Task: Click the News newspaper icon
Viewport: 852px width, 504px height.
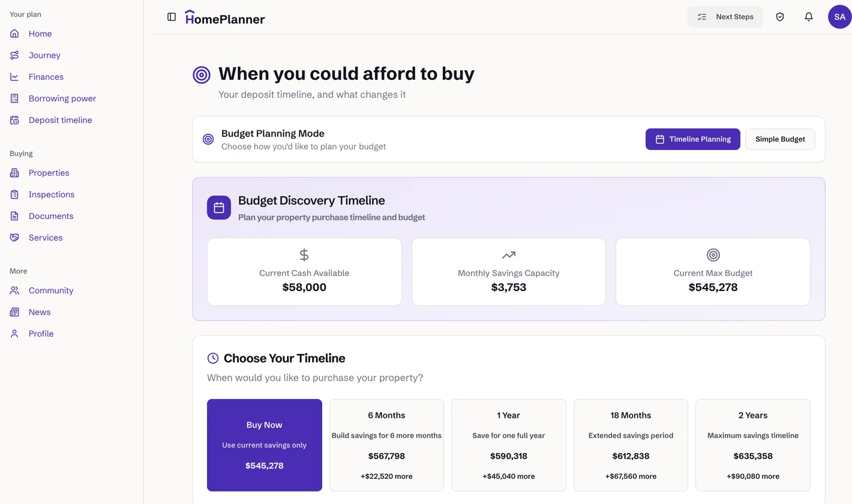Action: (x=14, y=312)
